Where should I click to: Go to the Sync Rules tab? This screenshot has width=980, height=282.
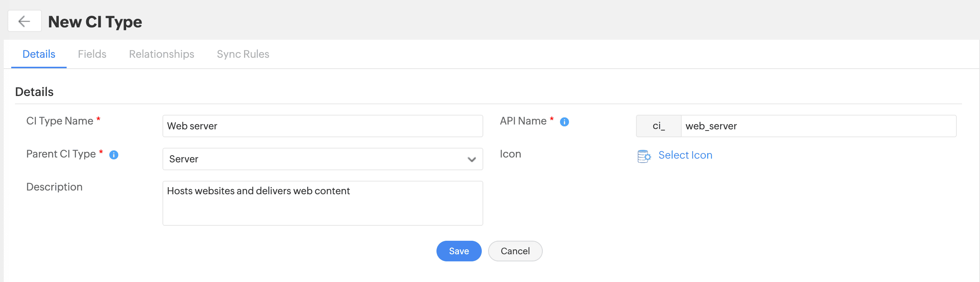(243, 54)
